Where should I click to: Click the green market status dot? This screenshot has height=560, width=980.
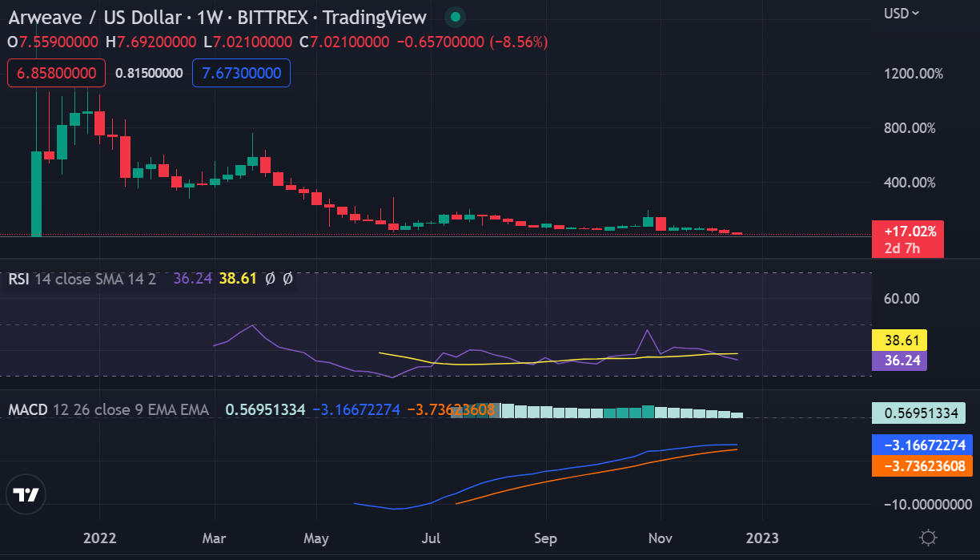point(456,17)
